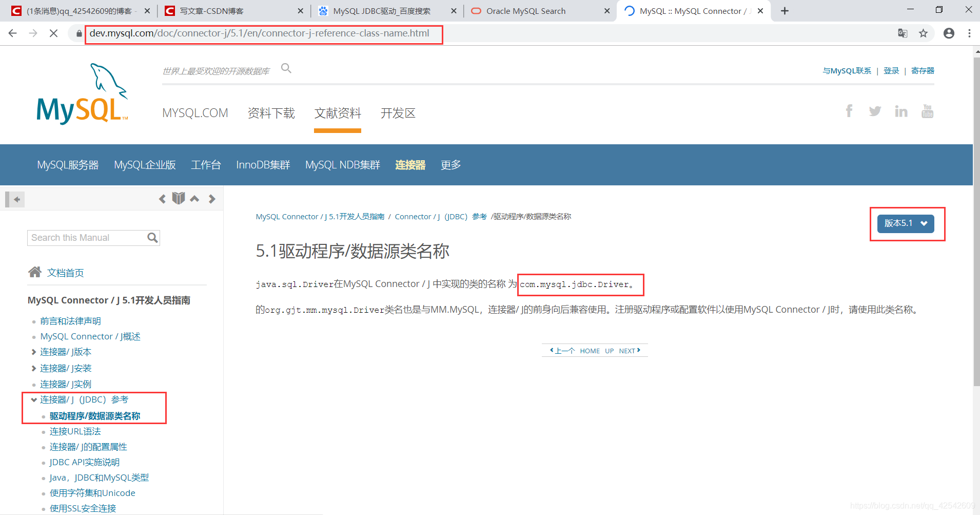Image resolution: width=980 pixels, height=515 pixels.
Task: Close the MySQL JDBC Baidu search tab
Action: point(454,11)
